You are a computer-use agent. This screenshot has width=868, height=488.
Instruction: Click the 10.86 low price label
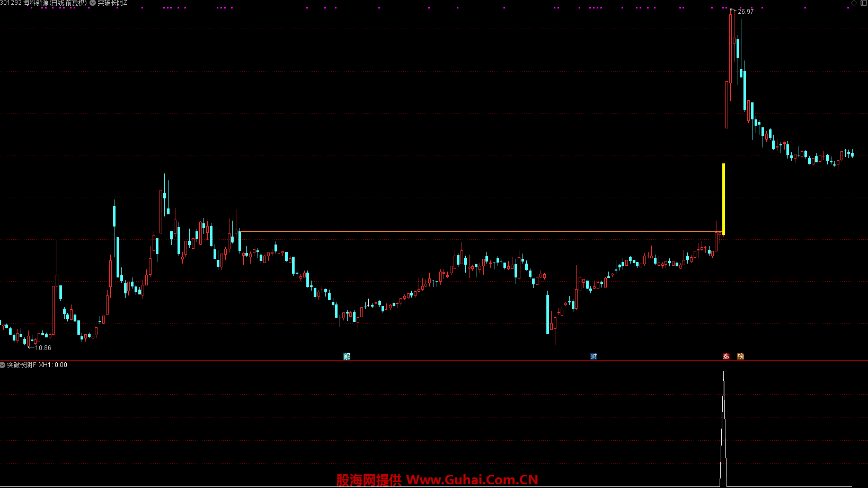pos(43,348)
